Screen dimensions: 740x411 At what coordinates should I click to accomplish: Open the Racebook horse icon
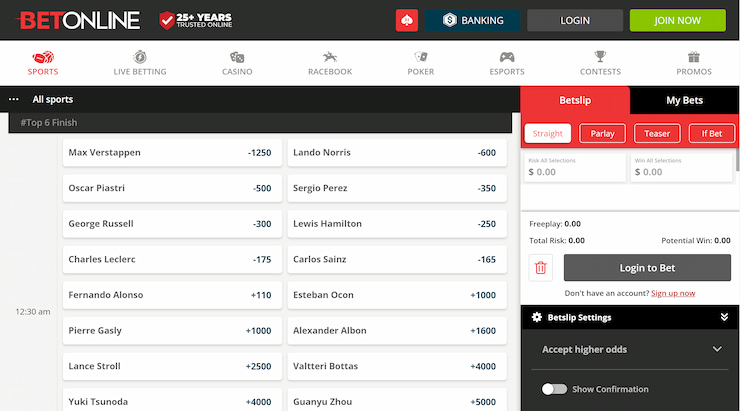point(330,57)
